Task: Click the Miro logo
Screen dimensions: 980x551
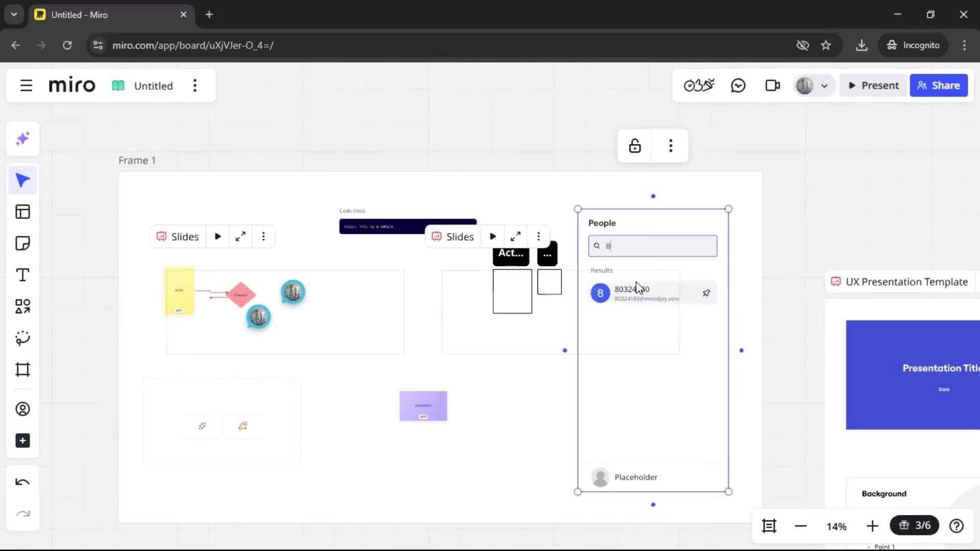Action: (72, 85)
